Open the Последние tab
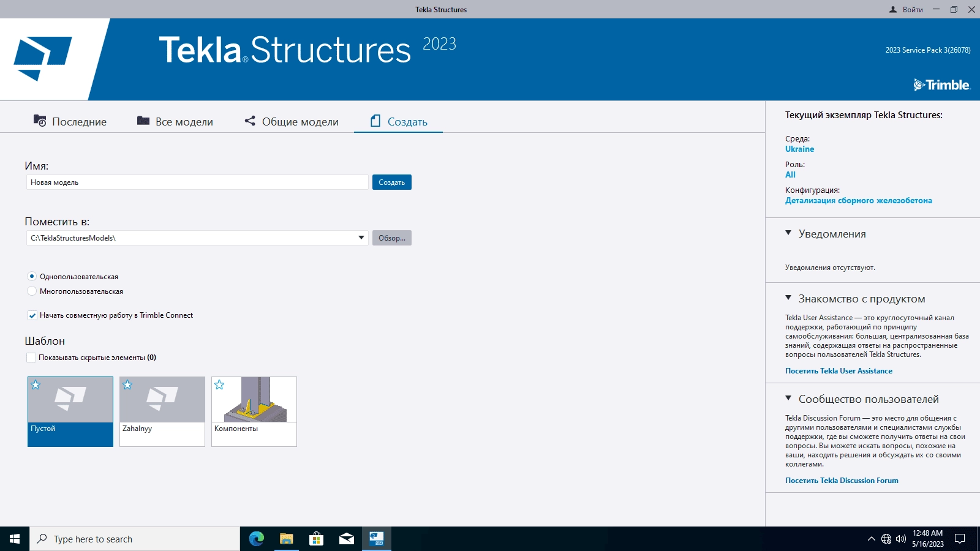Screen dimensions: 980x551 click(x=70, y=121)
